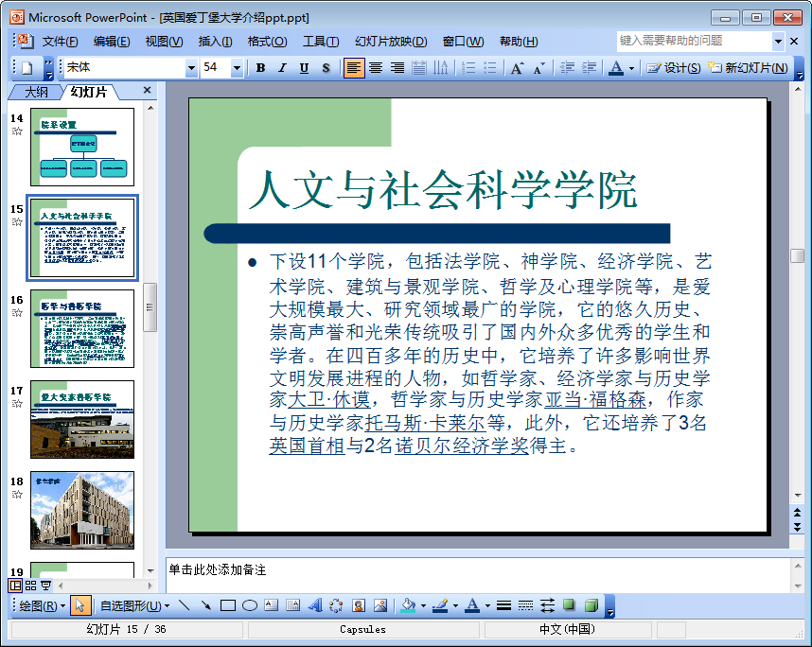Screen dimensions: 812x647
Task: Select the Rectangle shape tool
Action: (x=228, y=605)
